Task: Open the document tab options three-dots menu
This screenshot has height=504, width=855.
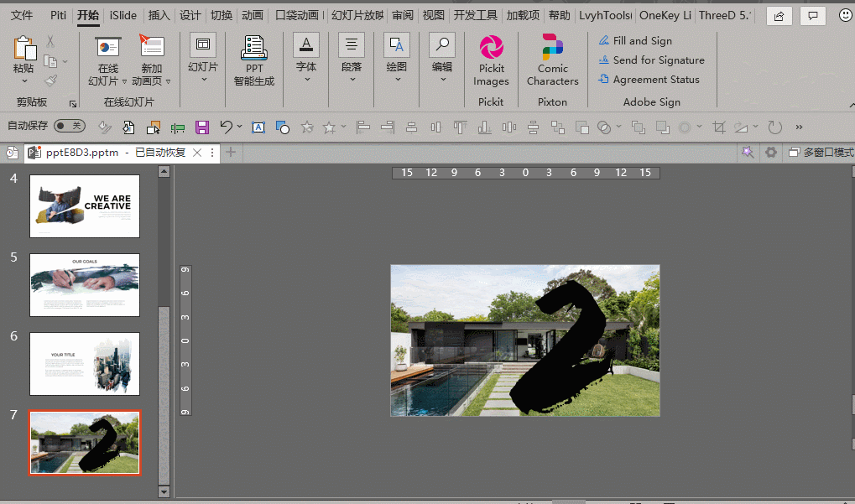Action: 212,153
